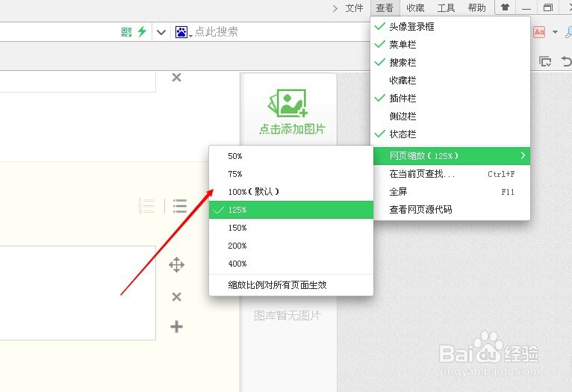
Task: Open the 工具 menu
Action: pos(446,8)
